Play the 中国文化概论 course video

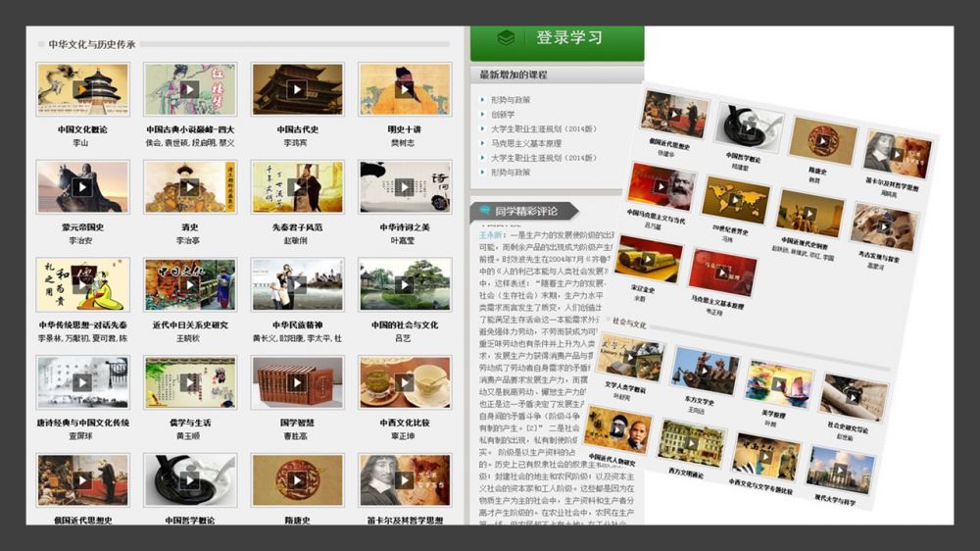[82, 89]
